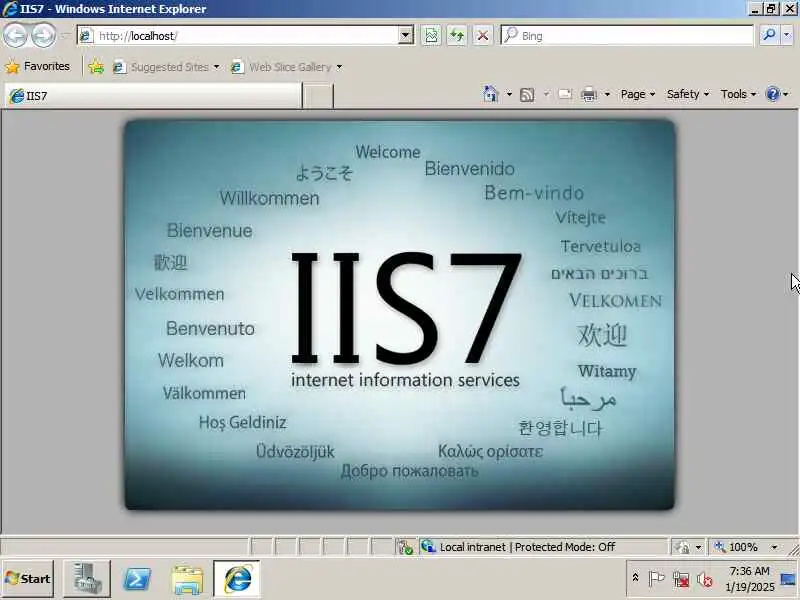
Task: Open the Start menu
Action: point(28,579)
